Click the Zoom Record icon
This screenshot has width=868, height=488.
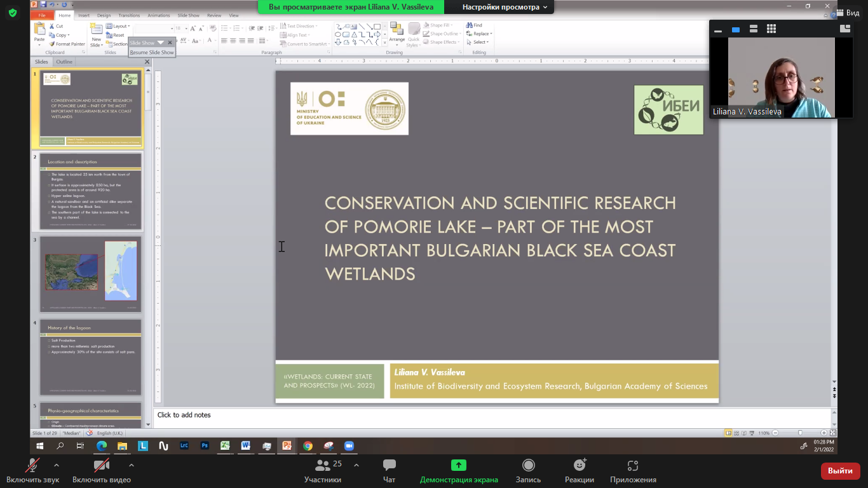tap(528, 466)
